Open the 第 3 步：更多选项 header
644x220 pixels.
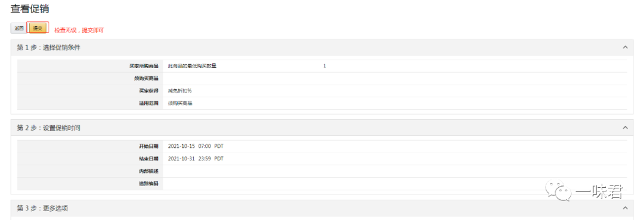[x=42, y=209]
